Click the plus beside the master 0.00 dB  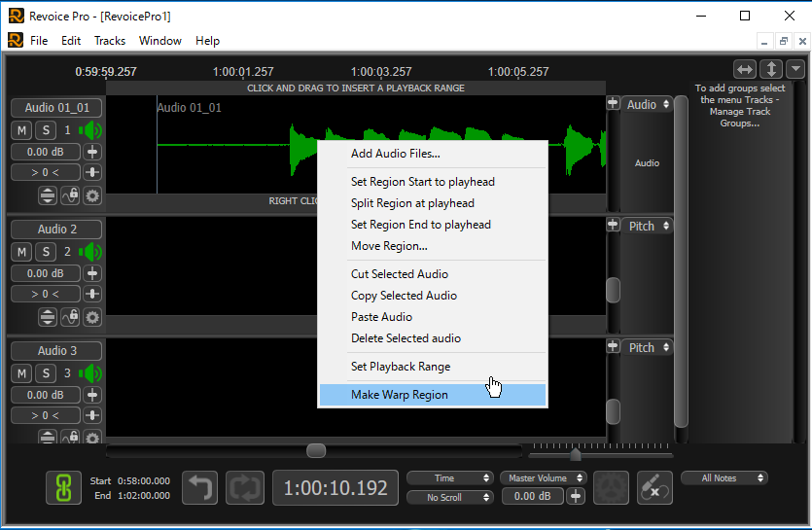pyautogui.click(x=576, y=496)
